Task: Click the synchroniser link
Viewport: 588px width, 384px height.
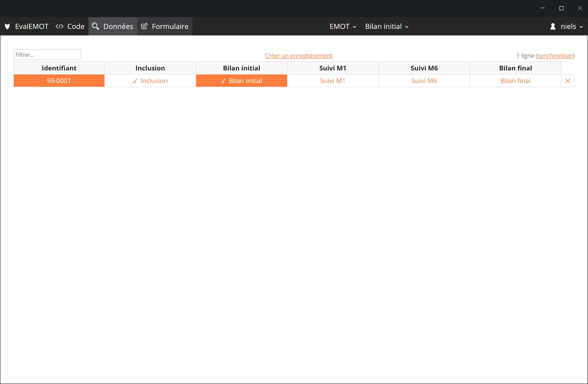Action: 555,56
